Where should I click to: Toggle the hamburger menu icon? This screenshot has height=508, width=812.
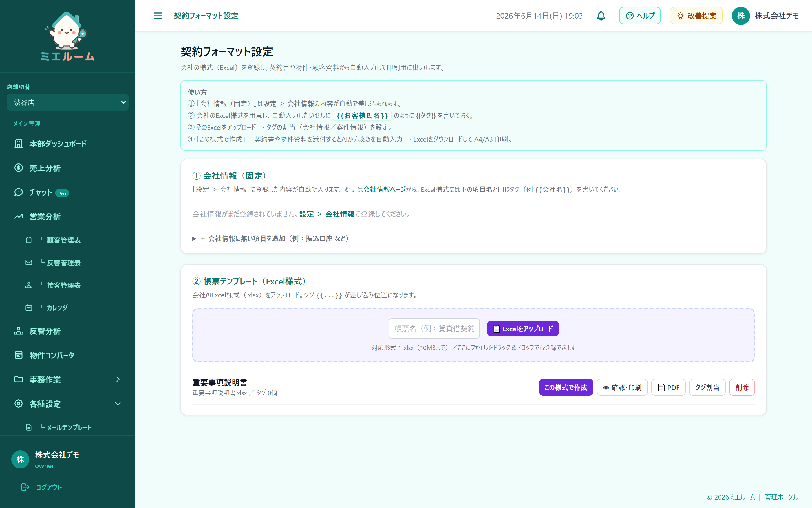tap(158, 16)
